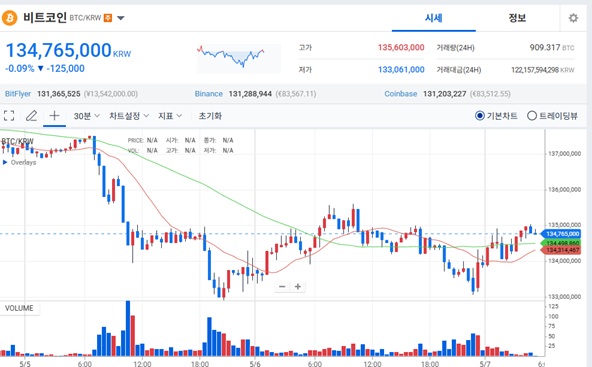Click the 24H trade value 122,157,594,298 KRW

point(543,70)
